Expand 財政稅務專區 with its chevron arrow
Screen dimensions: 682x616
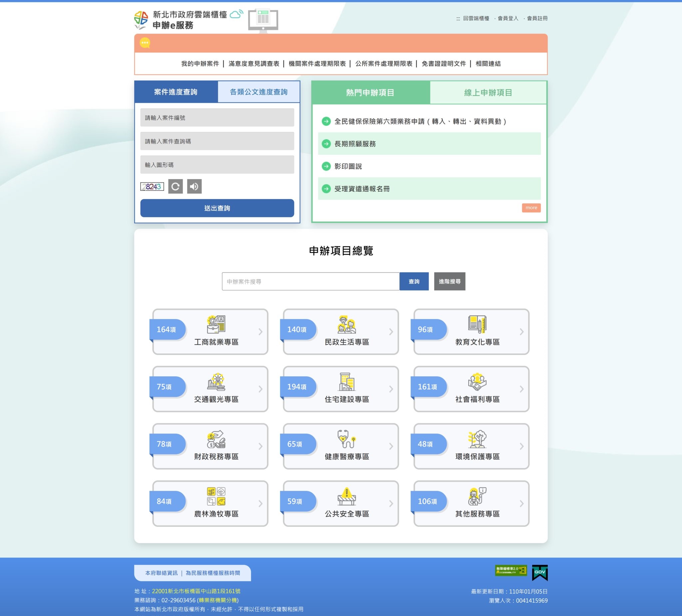click(260, 446)
